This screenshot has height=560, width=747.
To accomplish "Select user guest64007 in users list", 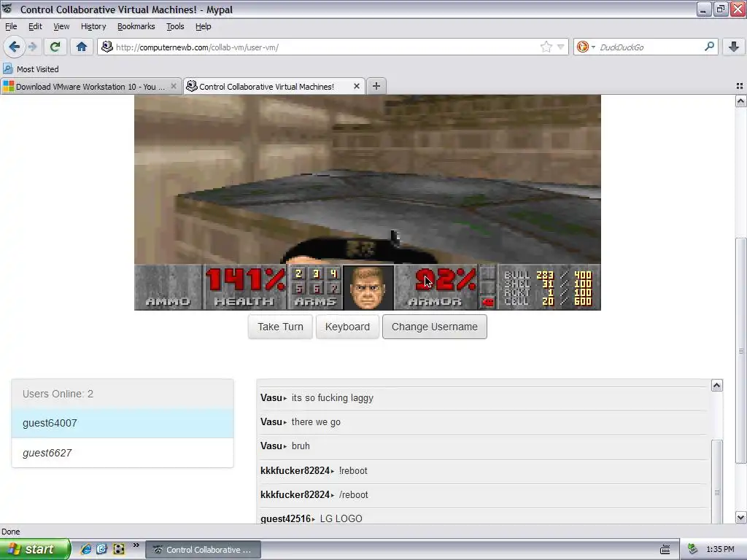I will 123,423.
